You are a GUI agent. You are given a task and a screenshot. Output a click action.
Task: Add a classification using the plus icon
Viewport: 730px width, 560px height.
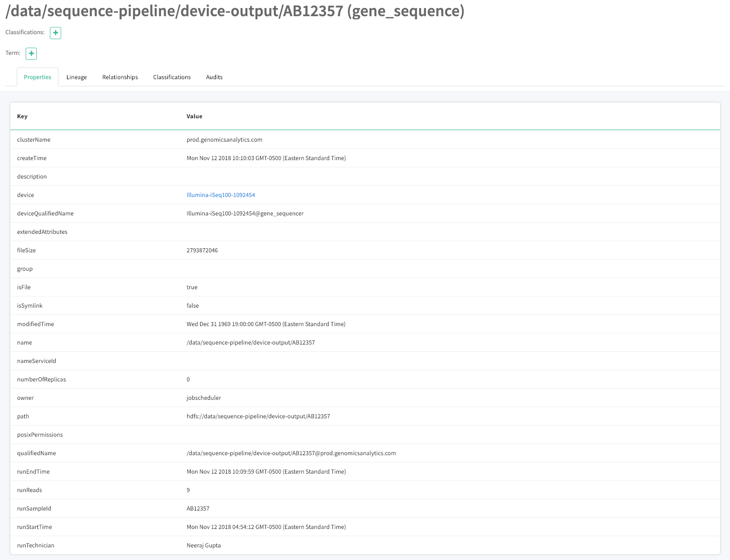[55, 33]
